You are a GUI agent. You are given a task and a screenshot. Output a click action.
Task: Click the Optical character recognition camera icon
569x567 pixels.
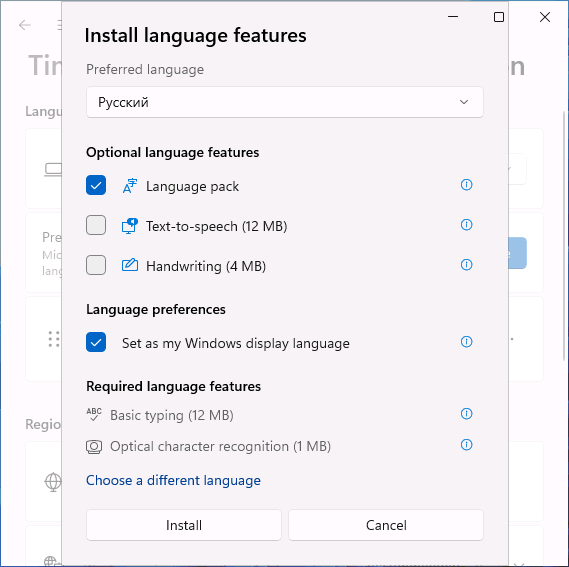[94, 446]
